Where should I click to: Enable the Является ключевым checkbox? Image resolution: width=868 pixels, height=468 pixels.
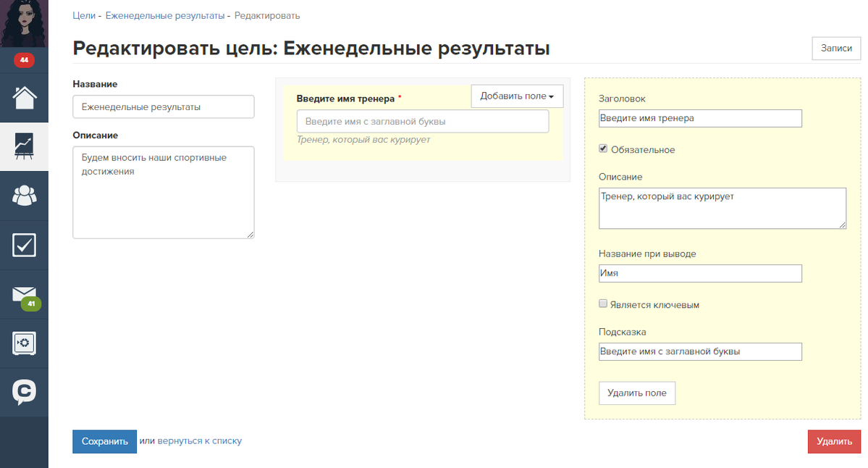pyautogui.click(x=603, y=304)
